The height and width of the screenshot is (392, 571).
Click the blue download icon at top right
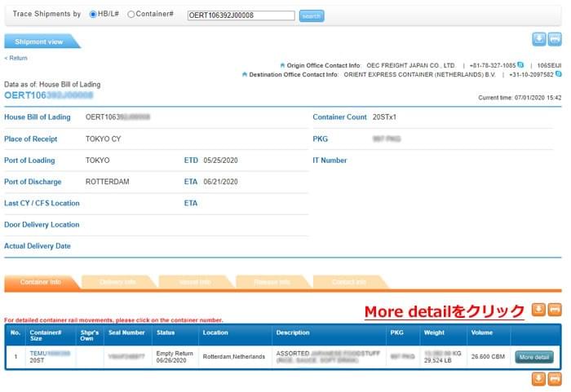click(538, 39)
